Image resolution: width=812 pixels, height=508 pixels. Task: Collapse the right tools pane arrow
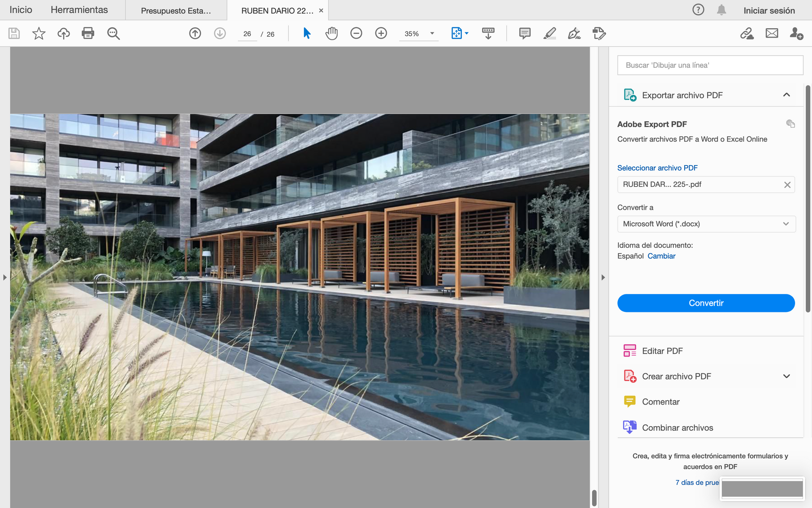[x=603, y=278]
